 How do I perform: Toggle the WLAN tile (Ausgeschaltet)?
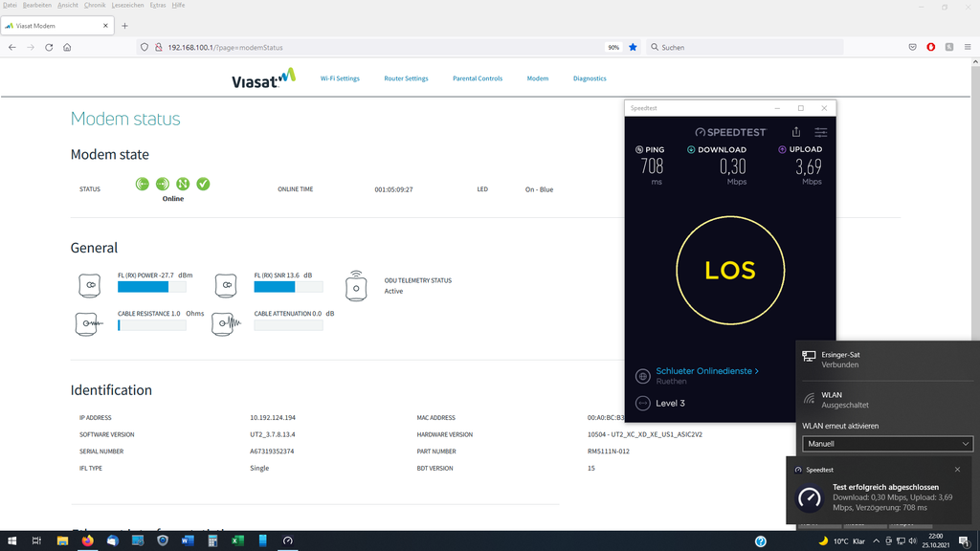pos(887,400)
